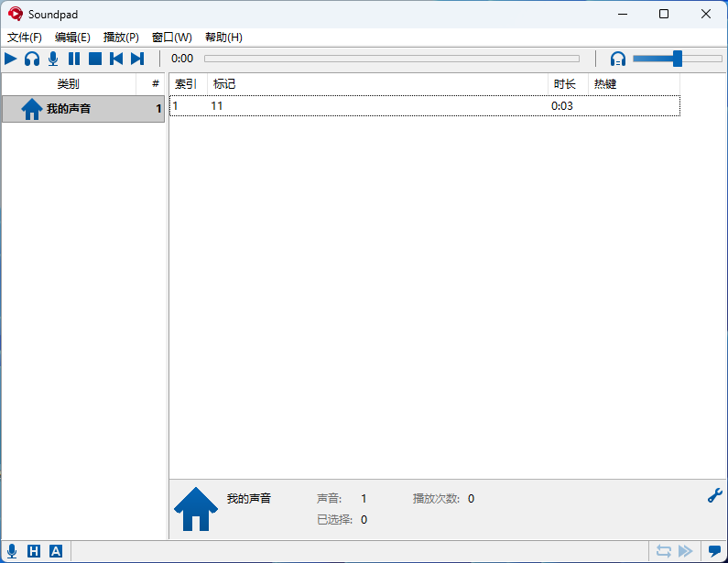Sort by the 类别 column header

[x=69, y=84]
